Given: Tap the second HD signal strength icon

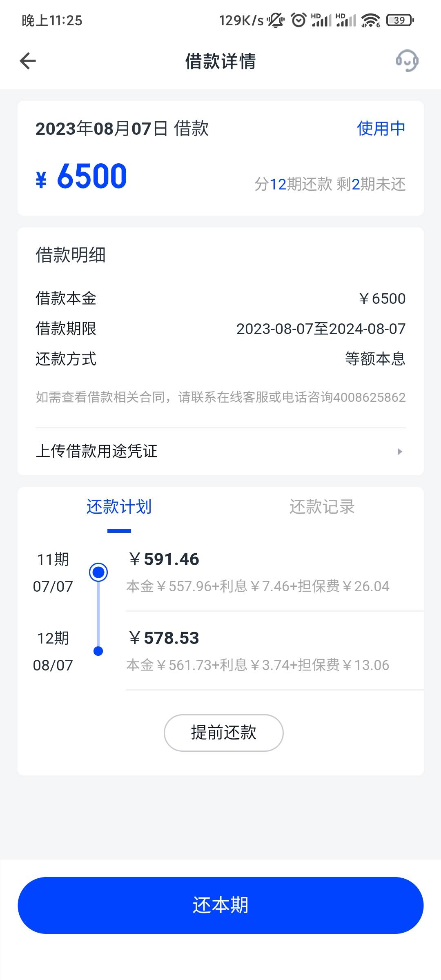Looking at the screenshot, I should coord(346,20).
